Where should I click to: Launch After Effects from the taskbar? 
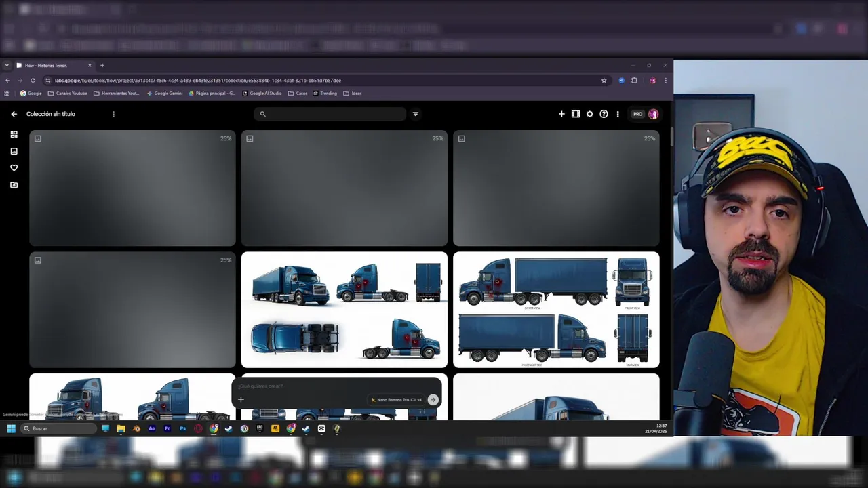pos(152,428)
